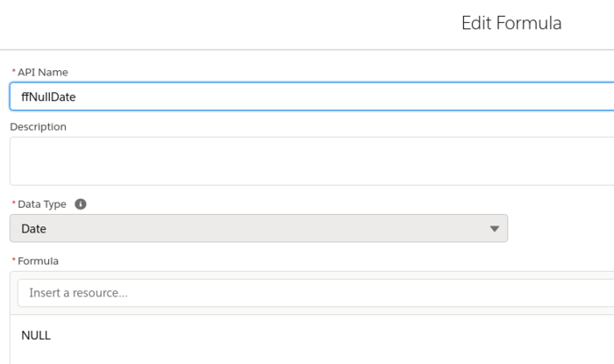This screenshot has height=364, width=614.
Task: Click the required asterisk beside Formula
Action: point(12,261)
